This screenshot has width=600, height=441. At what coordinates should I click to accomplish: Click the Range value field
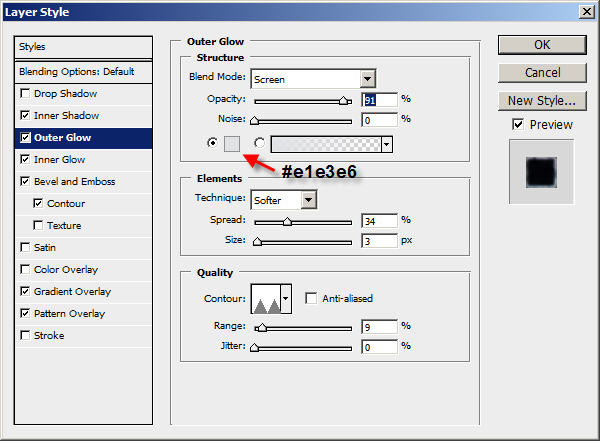point(380,327)
